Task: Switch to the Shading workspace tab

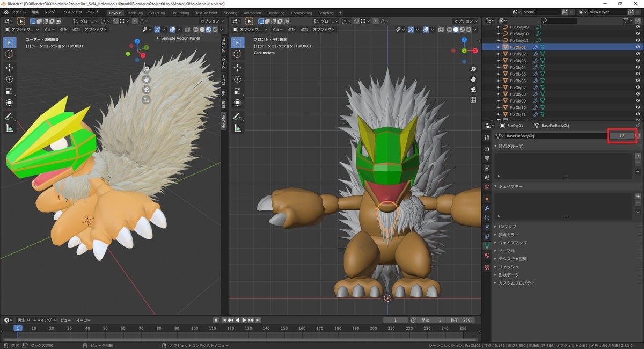Action: (x=231, y=13)
